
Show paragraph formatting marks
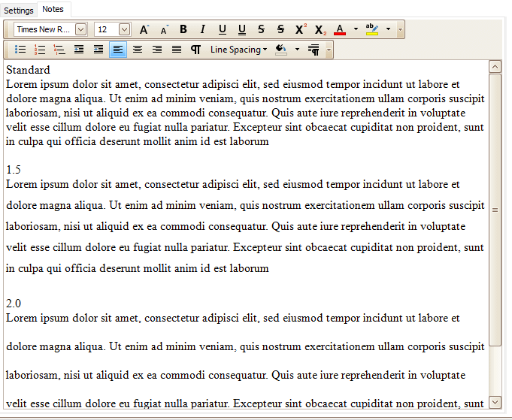tap(196, 50)
